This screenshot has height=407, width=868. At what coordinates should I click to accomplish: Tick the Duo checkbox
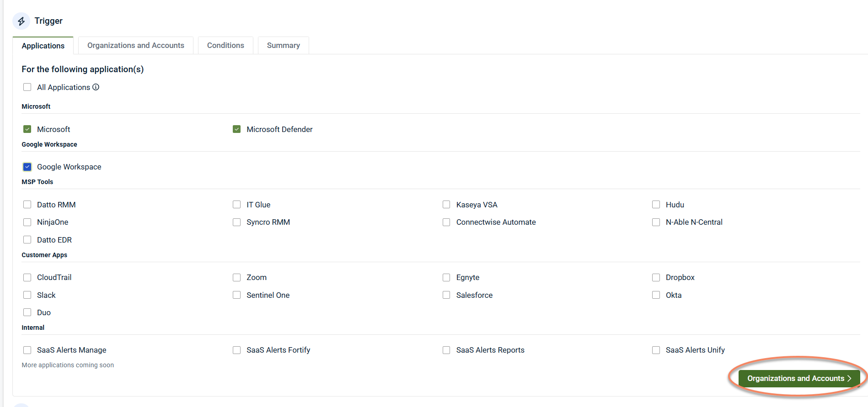27,312
